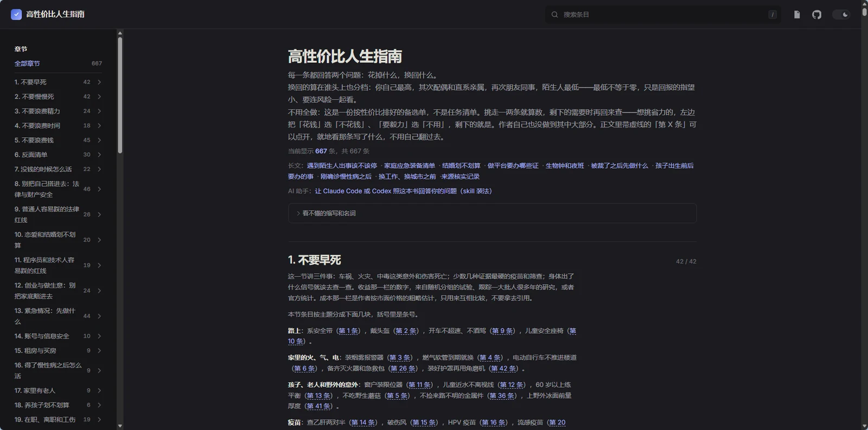
Task: Expand chapter 4. 不要浪费时间 chevron
Action: click(x=99, y=125)
